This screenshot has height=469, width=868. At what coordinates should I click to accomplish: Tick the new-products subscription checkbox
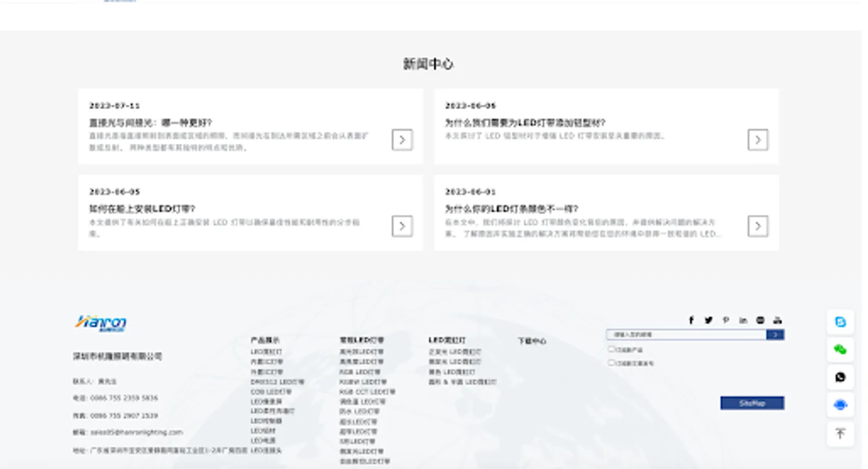tap(611, 349)
